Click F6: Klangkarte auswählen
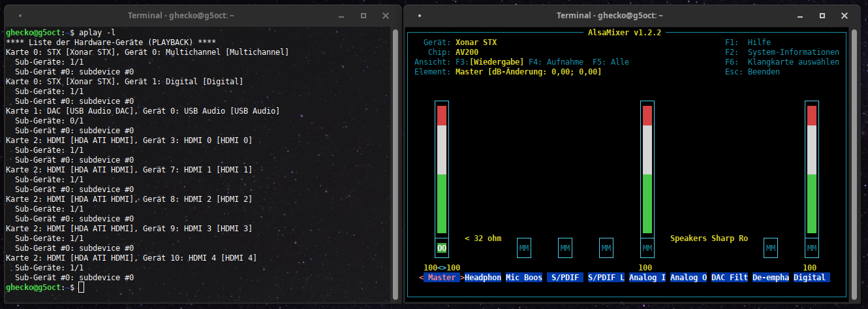The height and width of the screenshot is (309, 868). 782,62
